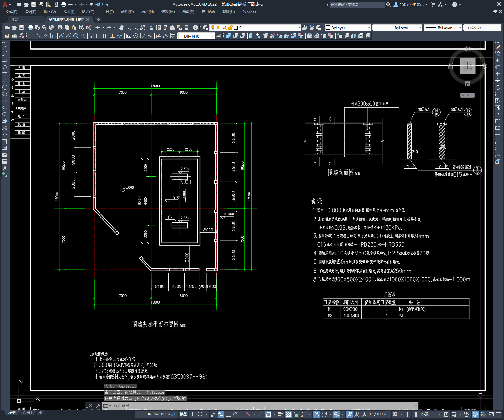This screenshot has width=504, height=420.
Task: Open the layer selection dropdown showing 0
Action: (x=255, y=28)
